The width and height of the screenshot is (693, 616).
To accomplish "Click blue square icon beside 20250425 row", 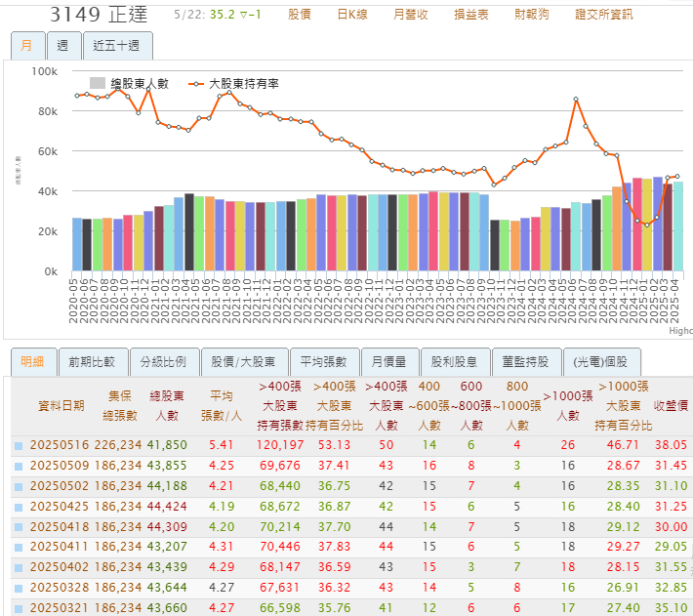I will click(19, 507).
